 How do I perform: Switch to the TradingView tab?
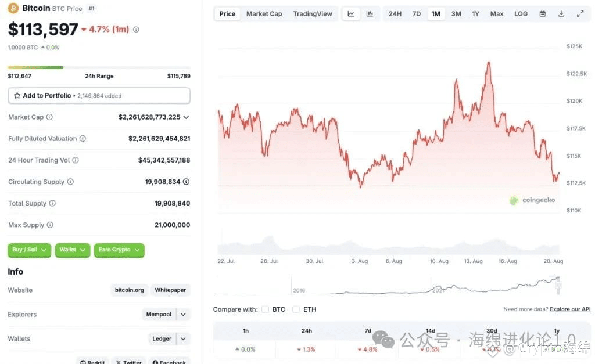pos(312,14)
